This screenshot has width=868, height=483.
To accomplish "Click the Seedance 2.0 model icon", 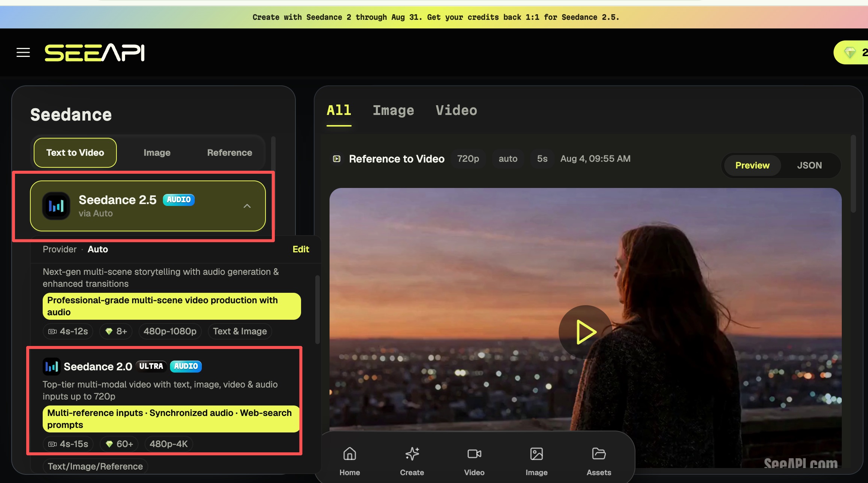I will (51, 367).
